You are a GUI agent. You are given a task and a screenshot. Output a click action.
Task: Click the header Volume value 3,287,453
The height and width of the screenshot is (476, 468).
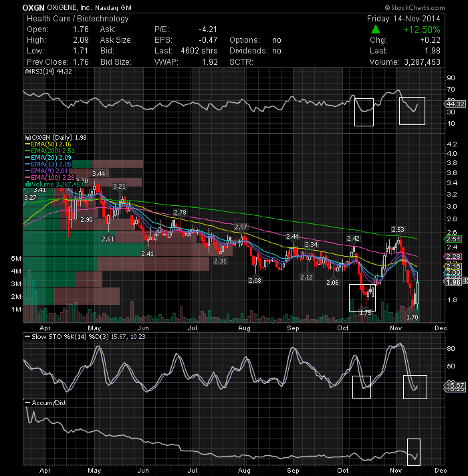pos(422,62)
